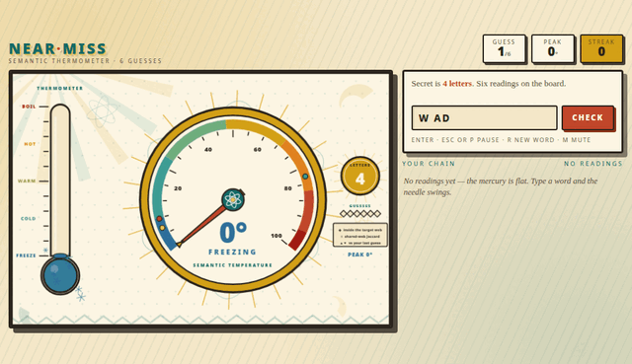The width and height of the screenshot is (632, 364).
Task: Click the NO READINGS label
Action: pyautogui.click(x=592, y=164)
